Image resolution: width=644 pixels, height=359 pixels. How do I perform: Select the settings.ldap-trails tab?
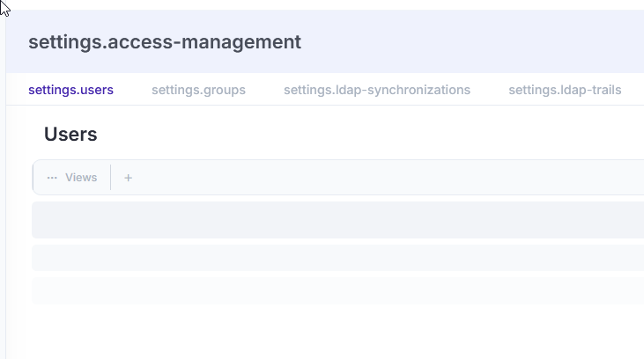tap(565, 90)
